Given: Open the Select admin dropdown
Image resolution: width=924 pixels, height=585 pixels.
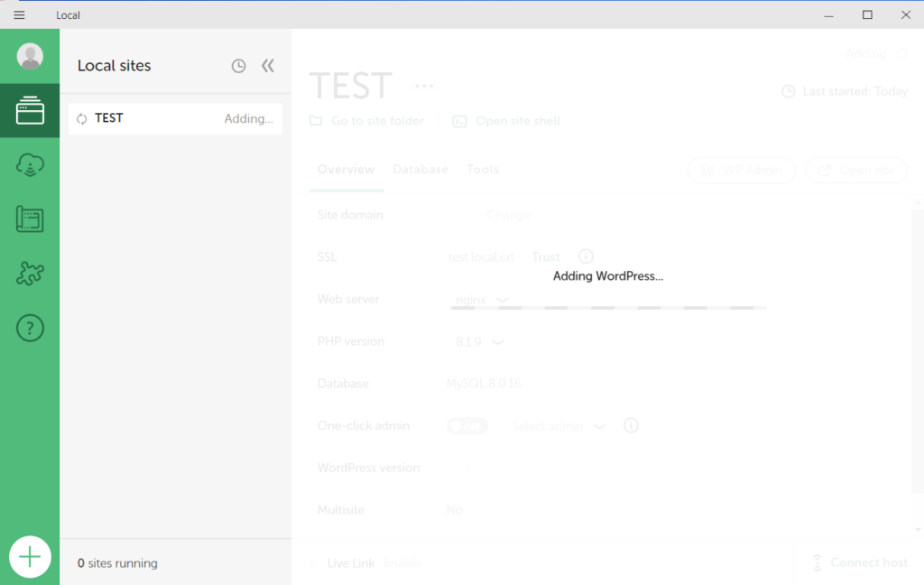Looking at the screenshot, I should tap(558, 426).
